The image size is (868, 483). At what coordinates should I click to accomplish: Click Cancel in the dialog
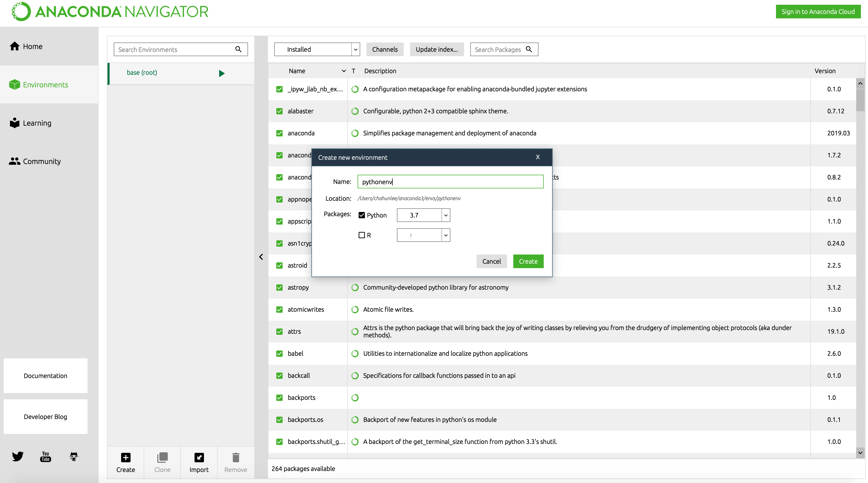tap(492, 261)
